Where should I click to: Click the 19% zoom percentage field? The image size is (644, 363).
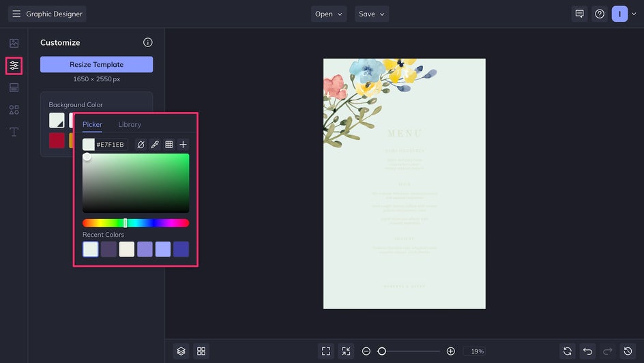click(x=475, y=351)
